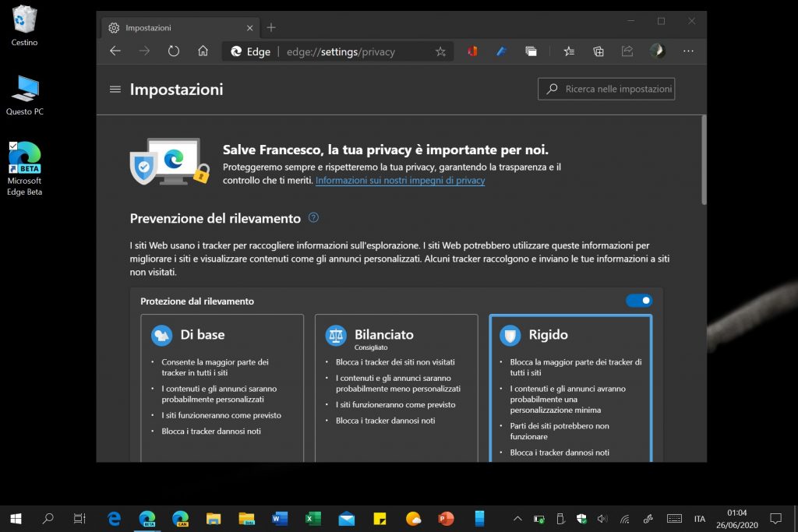Screen dimensions: 798x532
Task: Show hidden system tray icons
Action: 517,519
